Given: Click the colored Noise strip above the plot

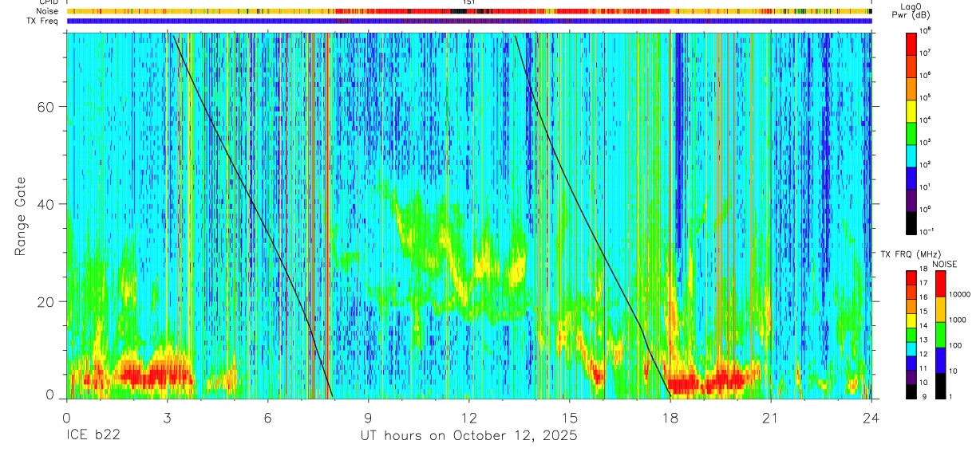Looking at the screenshot, I should coord(468,11).
